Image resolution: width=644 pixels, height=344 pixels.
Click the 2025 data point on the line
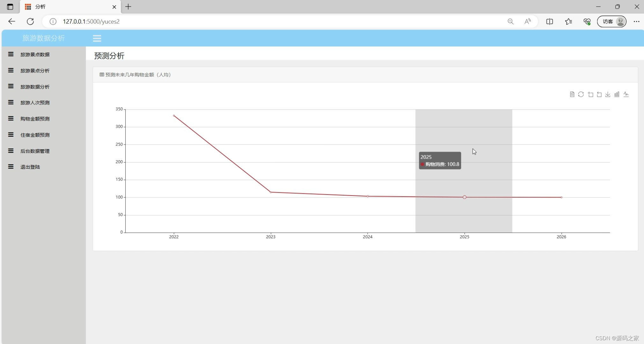pyautogui.click(x=465, y=197)
